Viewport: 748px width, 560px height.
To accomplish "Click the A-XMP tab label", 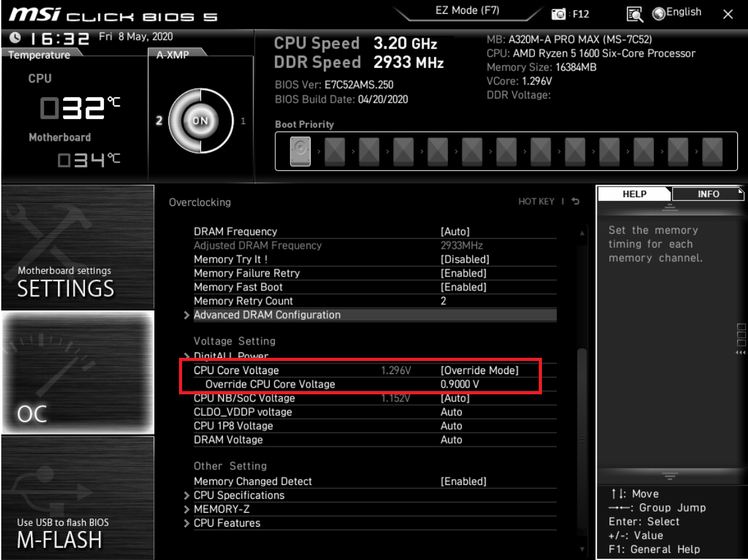I will [x=173, y=55].
